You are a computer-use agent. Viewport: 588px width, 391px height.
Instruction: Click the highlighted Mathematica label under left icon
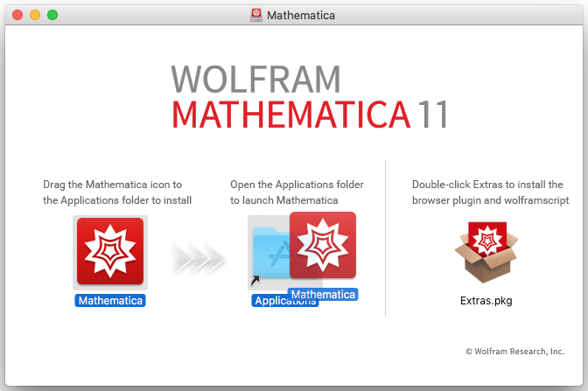pyautogui.click(x=110, y=301)
